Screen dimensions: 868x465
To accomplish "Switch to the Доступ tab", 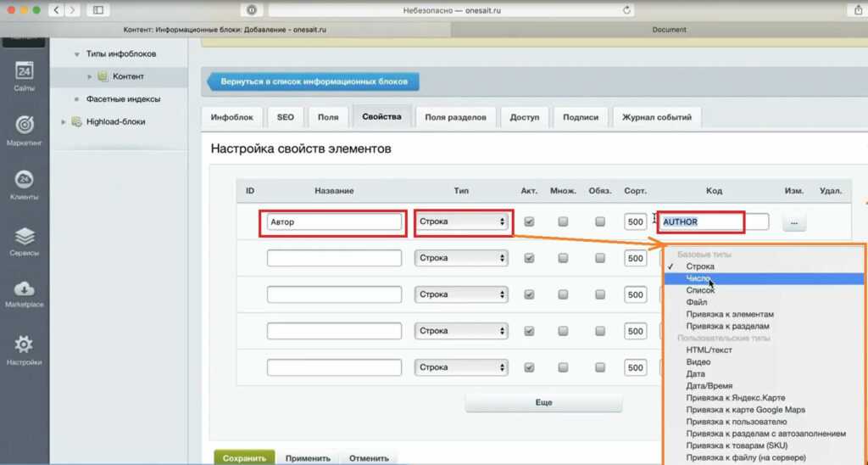I will click(x=524, y=117).
